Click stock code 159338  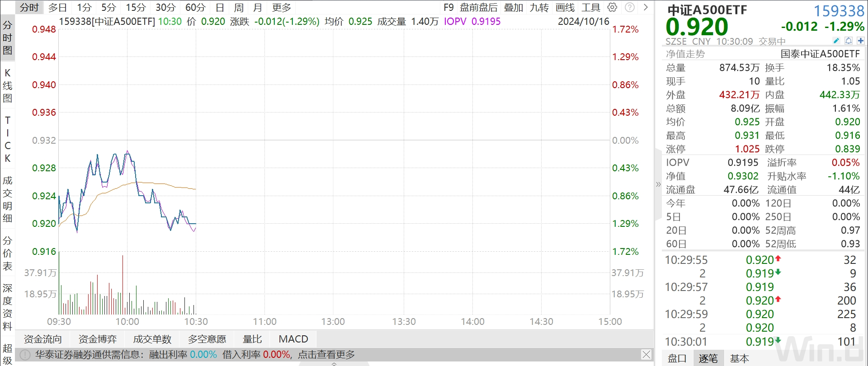coord(839,10)
